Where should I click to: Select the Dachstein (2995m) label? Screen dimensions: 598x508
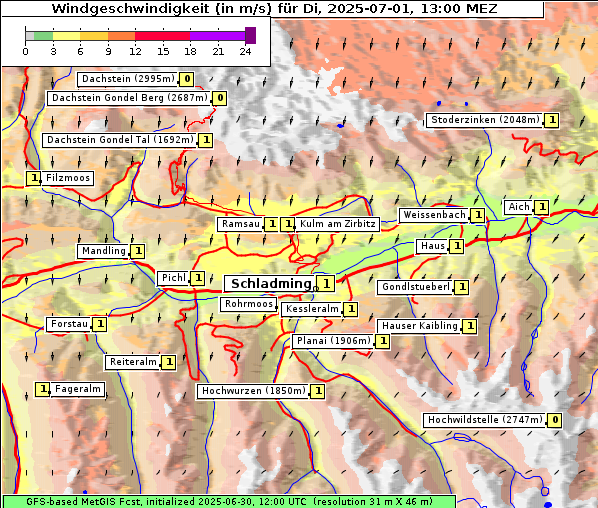128,79
